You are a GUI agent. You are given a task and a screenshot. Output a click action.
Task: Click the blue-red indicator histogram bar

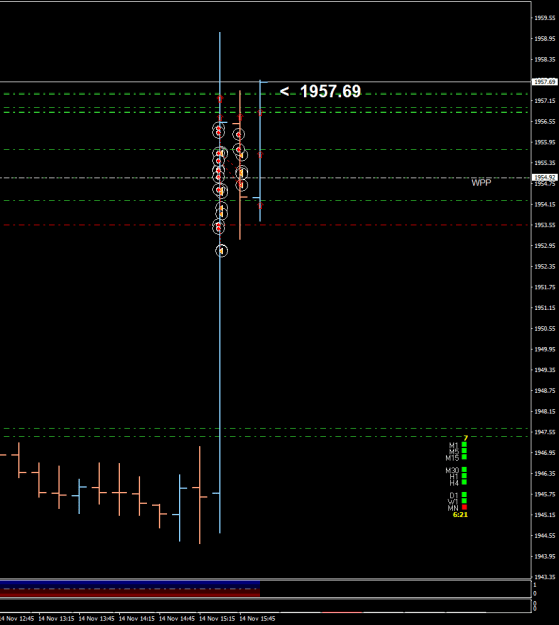[x=130, y=589]
